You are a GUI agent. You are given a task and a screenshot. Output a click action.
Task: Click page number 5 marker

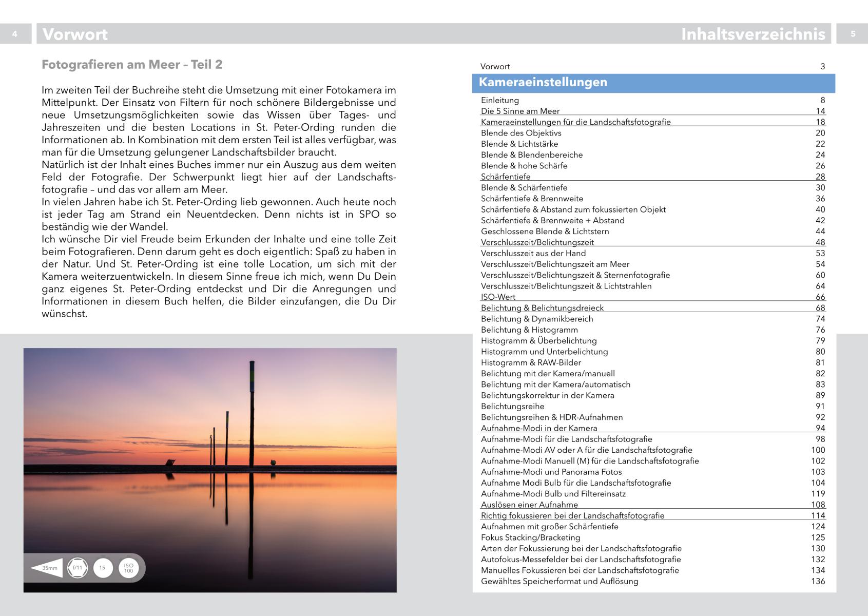coord(853,34)
